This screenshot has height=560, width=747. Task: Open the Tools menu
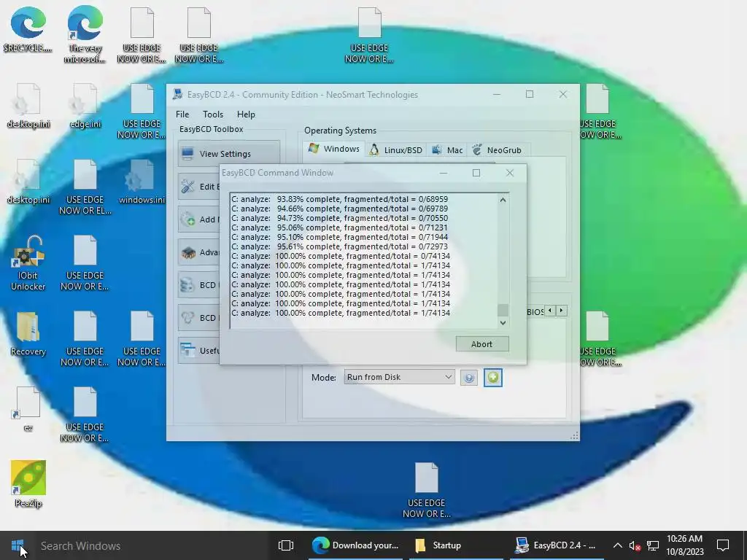point(213,114)
